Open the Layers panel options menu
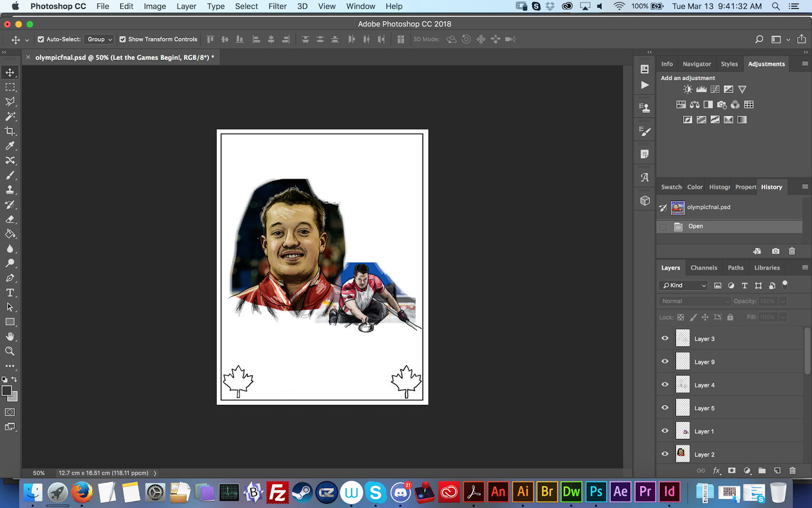The height and width of the screenshot is (508, 812). coord(805,268)
